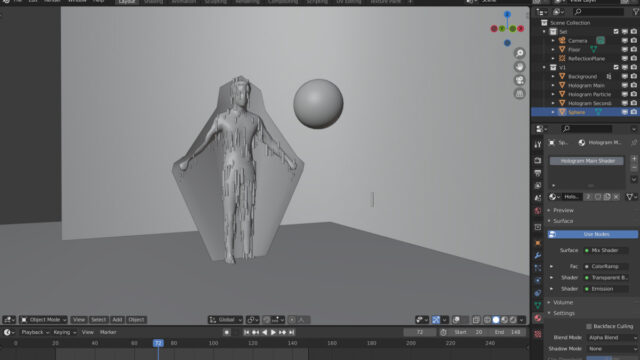
Task: Click the blue Z axis gizmo dot
Action: [x=507, y=15]
